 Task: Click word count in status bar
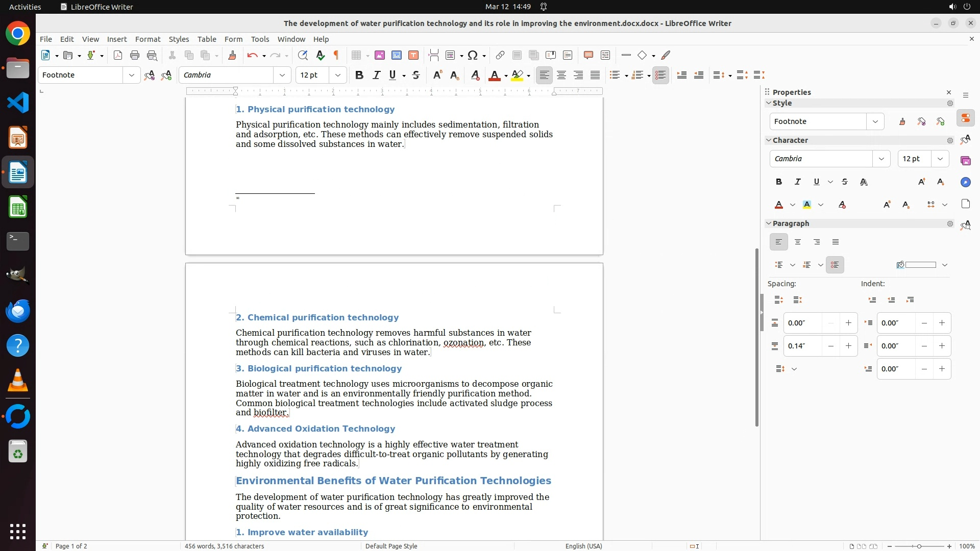[x=225, y=546]
